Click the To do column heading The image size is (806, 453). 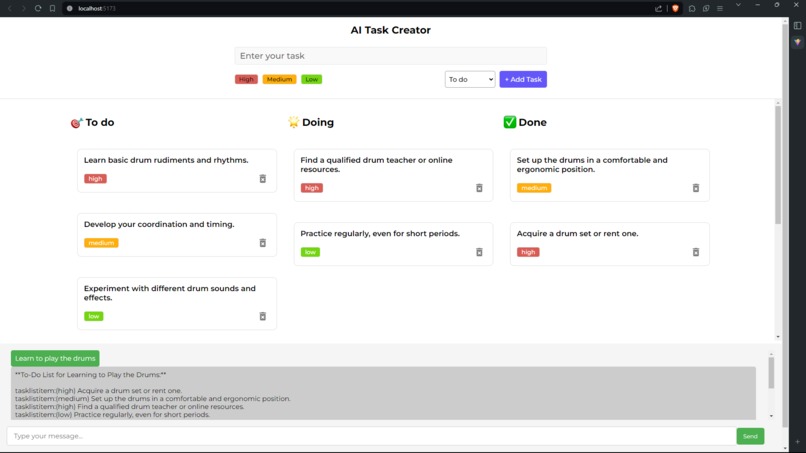click(x=93, y=122)
